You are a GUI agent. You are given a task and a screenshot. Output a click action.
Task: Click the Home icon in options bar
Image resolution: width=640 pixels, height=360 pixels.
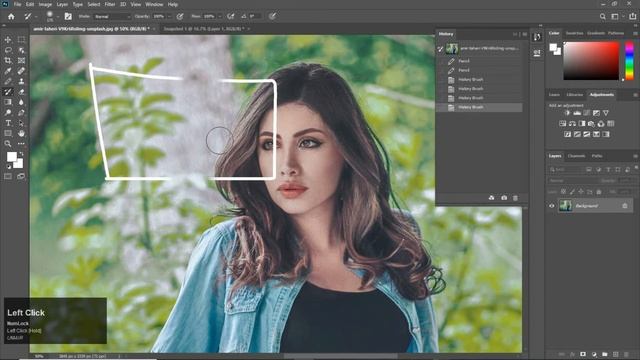(x=11, y=16)
